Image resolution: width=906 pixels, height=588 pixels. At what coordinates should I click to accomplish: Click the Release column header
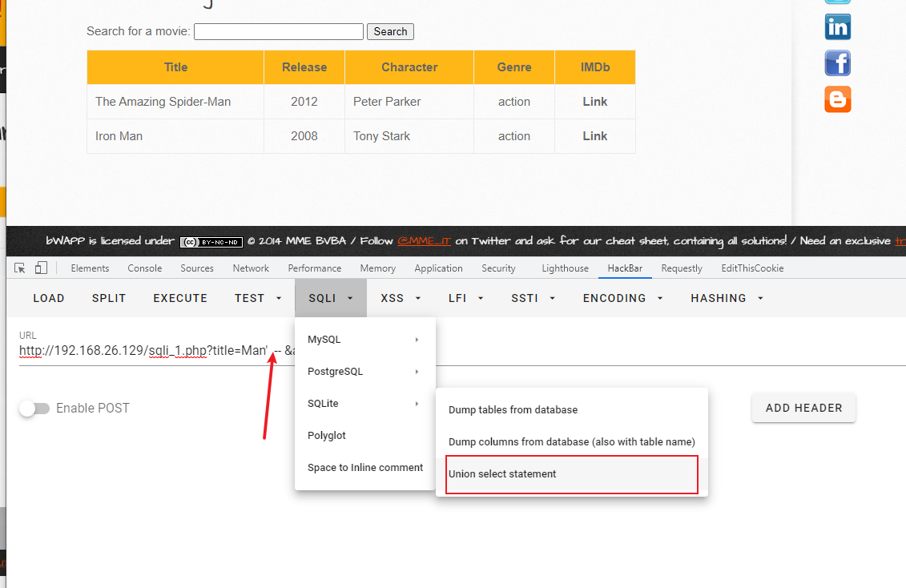[304, 67]
